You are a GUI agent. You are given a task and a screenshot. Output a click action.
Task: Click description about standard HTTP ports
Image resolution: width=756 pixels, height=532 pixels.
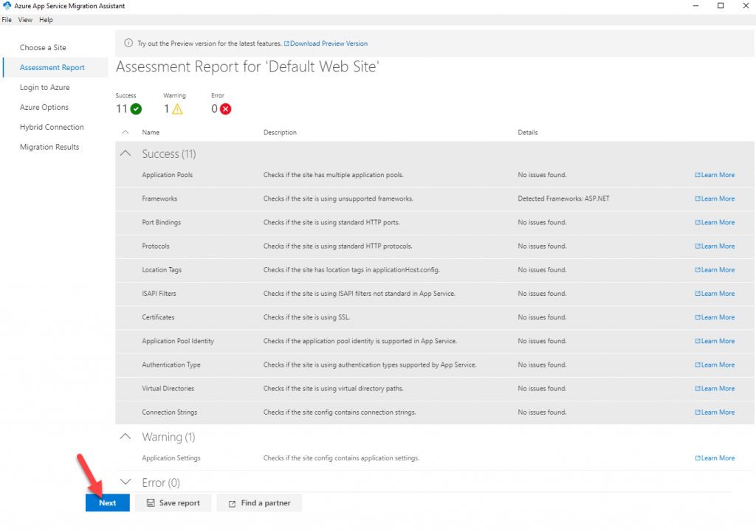(x=331, y=222)
